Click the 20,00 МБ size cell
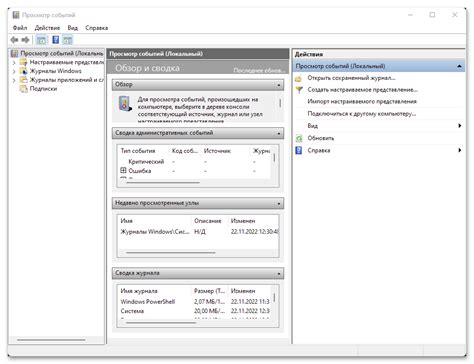The image size is (474, 364). coord(209,311)
